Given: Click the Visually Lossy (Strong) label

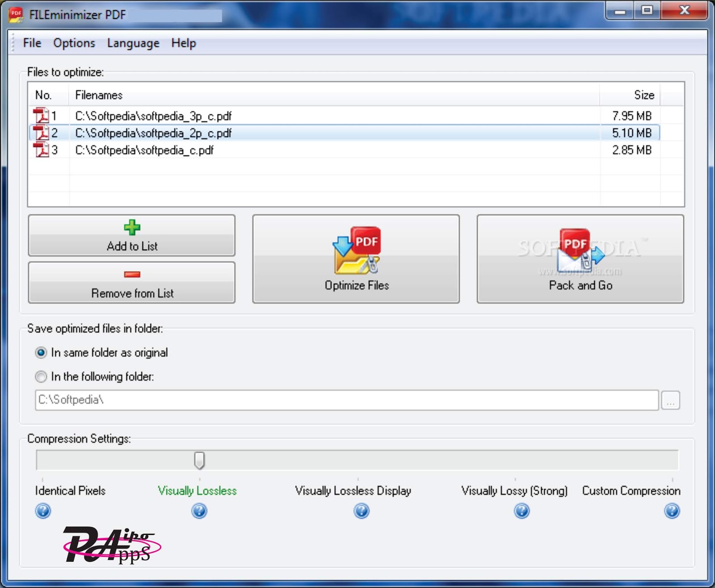Looking at the screenshot, I should pyautogui.click(x=514, y=491).
